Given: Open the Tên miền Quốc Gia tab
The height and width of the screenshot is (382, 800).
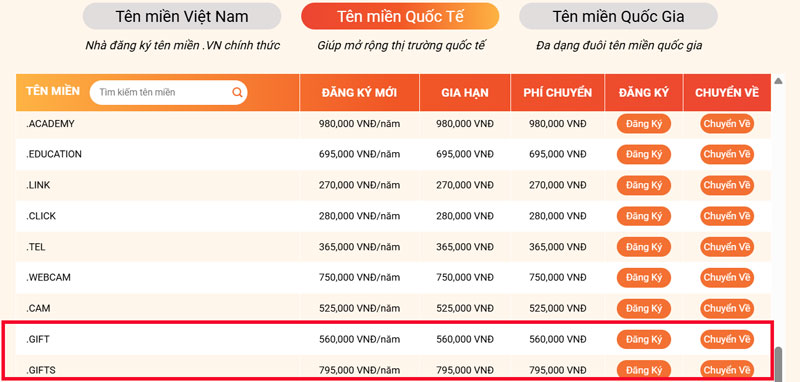Looking at the screenshot, I should tap(618, 16).
